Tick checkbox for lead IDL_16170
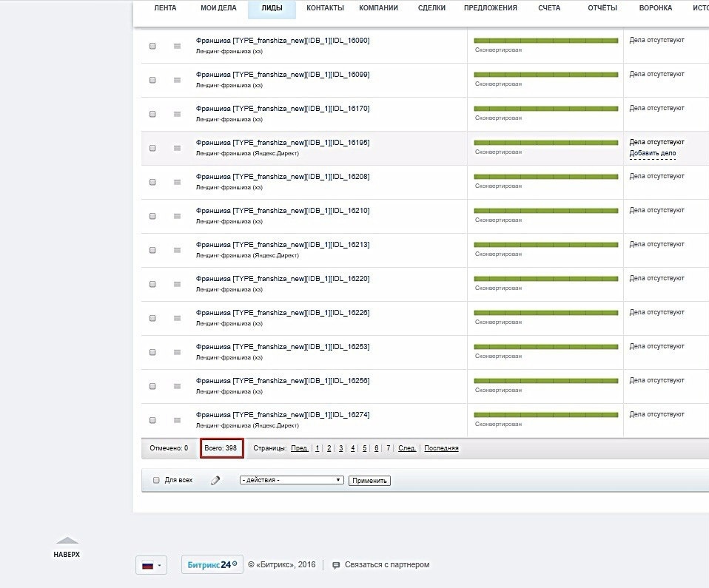This screenshot has width=709, height=588. 153,114
